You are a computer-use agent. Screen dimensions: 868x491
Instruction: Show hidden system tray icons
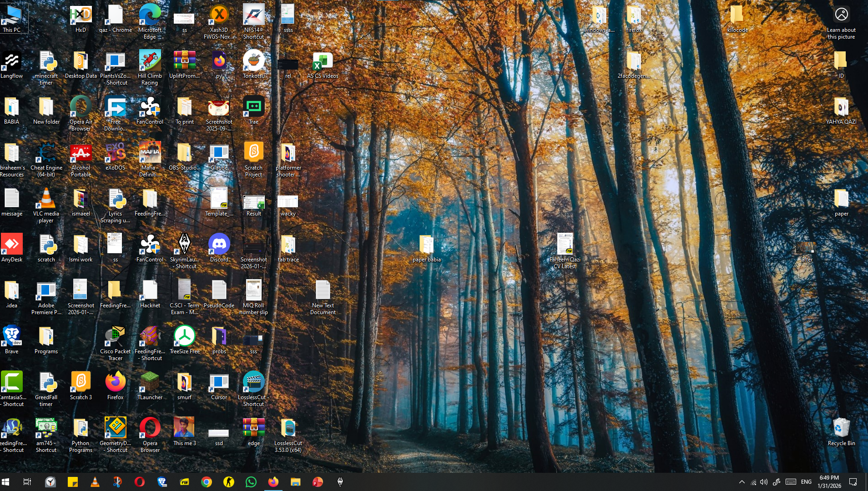742,482
